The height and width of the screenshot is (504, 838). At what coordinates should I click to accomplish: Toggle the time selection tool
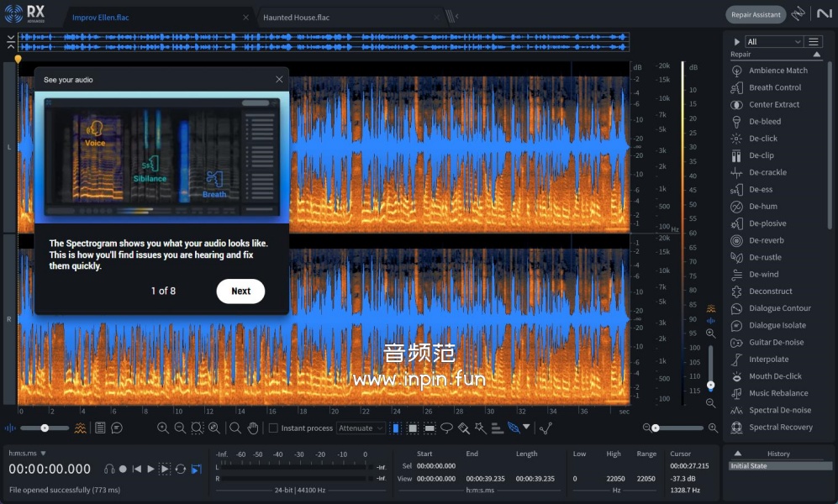click(x=396, y=428)
